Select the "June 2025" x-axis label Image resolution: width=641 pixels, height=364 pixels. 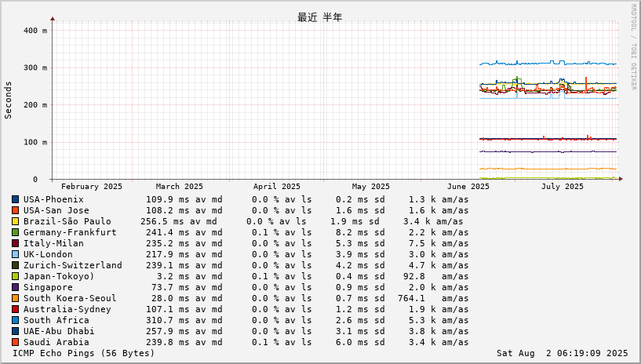point(468,187)
